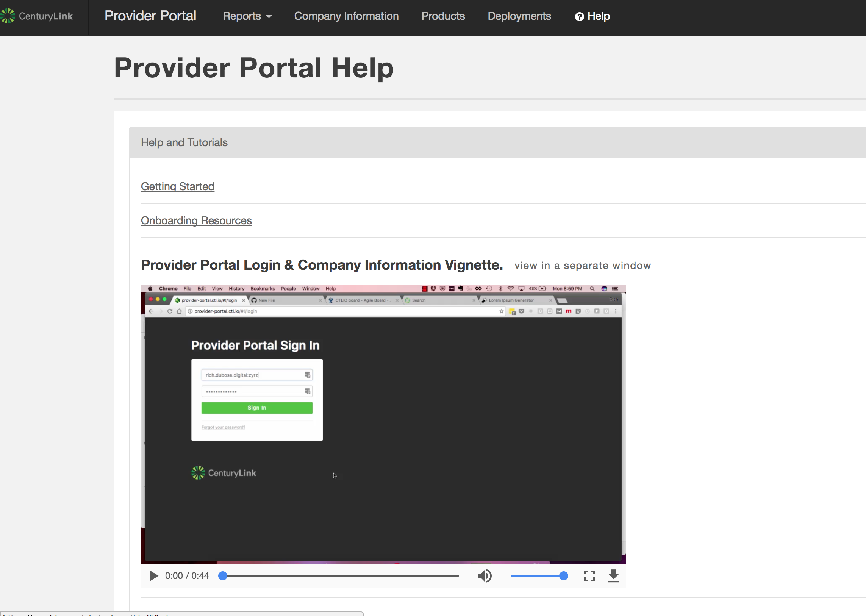The height and width of the screenshot is (616, 866).
Task: Download the video with the download icon
Action: point(613,576)
